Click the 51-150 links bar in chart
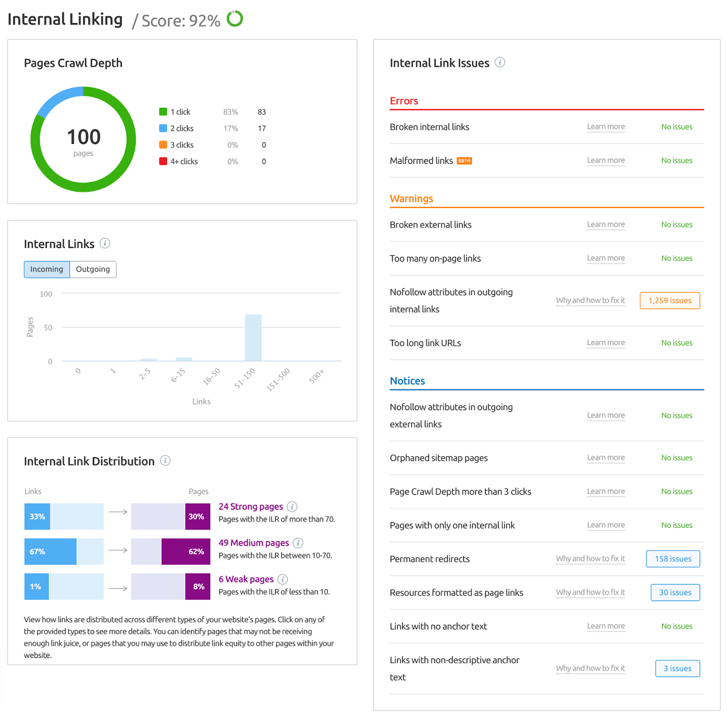The image size is (728, 718). pos(253,338)
